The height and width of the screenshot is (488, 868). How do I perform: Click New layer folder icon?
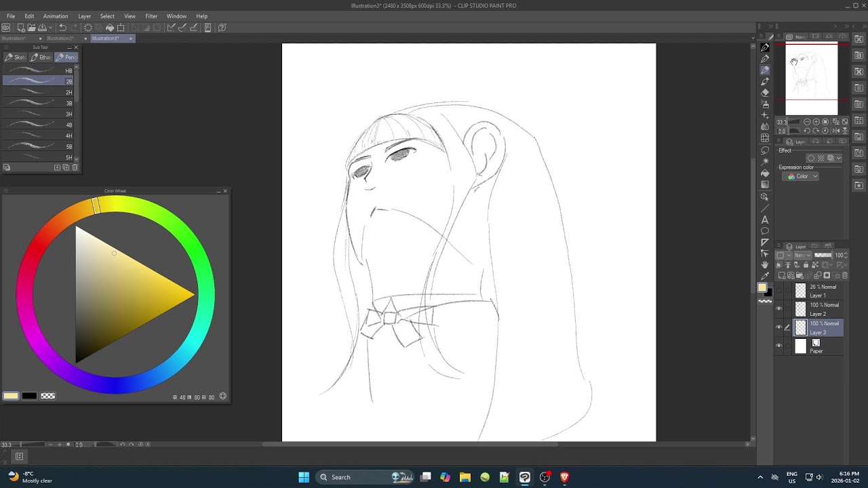pyautogui.click(x=800, y=276)
